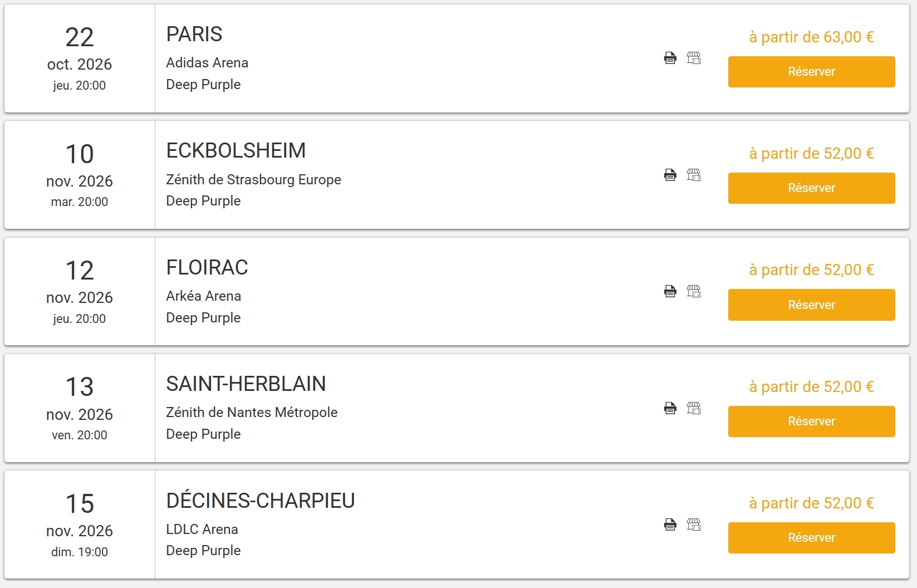Click the printer icon in the Eckbolsheim row
This screenshot has height=588, width=917.
pyautogui.click(x=670, y=175)
